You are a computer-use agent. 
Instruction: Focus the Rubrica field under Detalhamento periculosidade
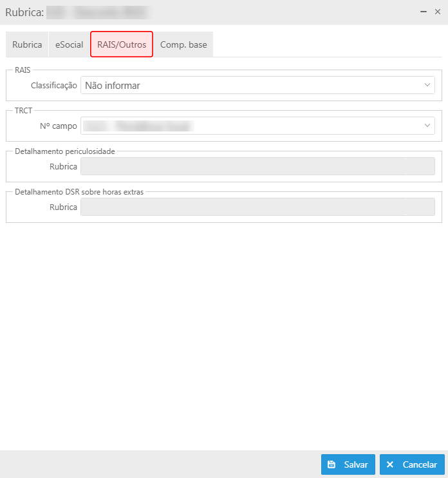pos(257,166)
